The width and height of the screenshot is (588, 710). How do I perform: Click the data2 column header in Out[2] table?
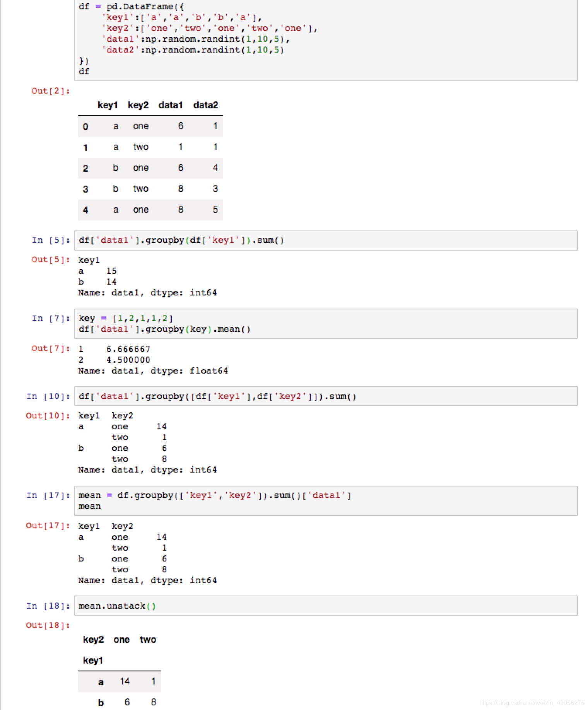click(x=206, y=105)
